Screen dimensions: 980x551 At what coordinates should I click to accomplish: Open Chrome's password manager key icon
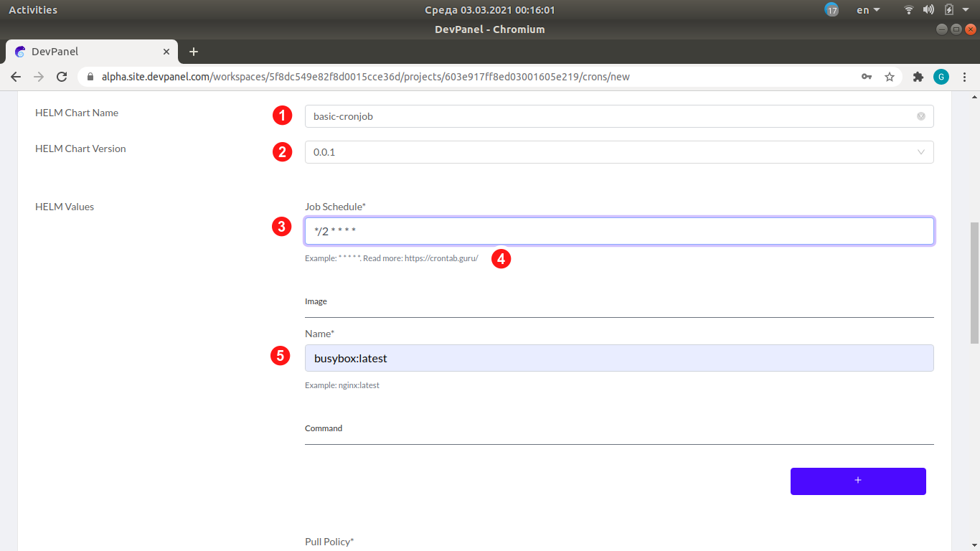867,76
